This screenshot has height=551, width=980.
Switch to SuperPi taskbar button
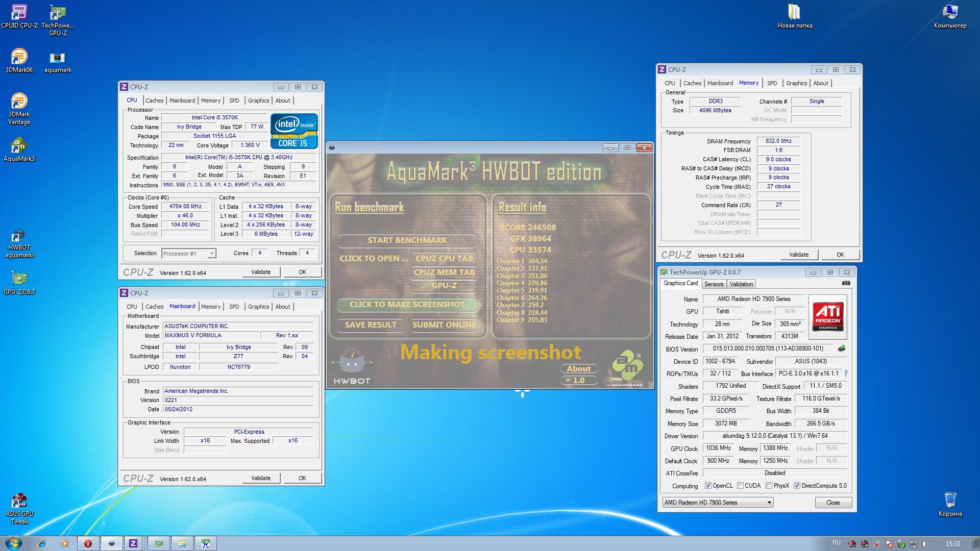point(206,543)
